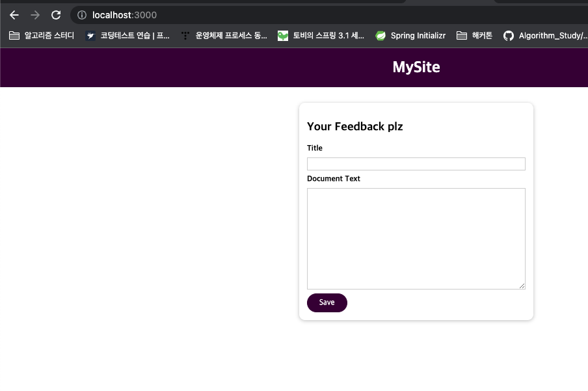Click the Save button
The width and height of the screenshot is (588, 391).
pyautogui.click(x=327, y=303)
